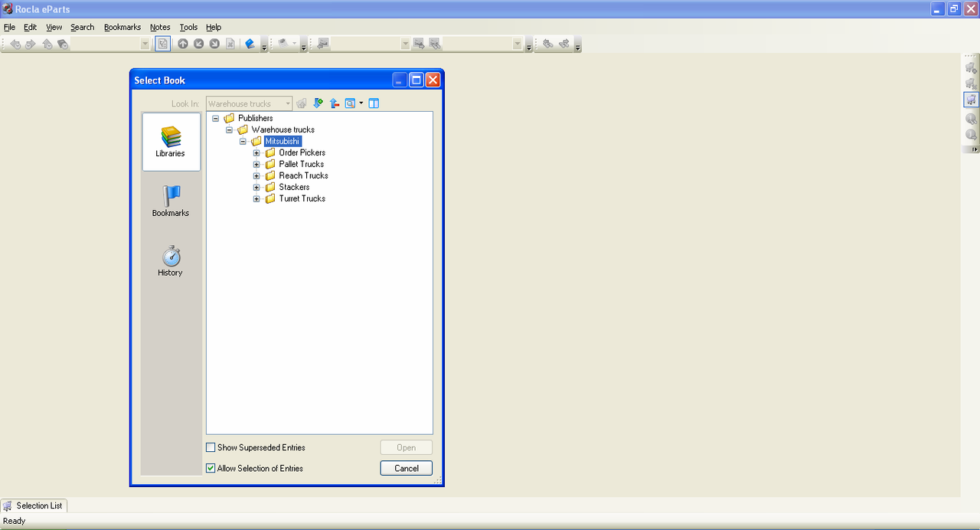Select the Turret Trucks tree entry

(302, 198)
